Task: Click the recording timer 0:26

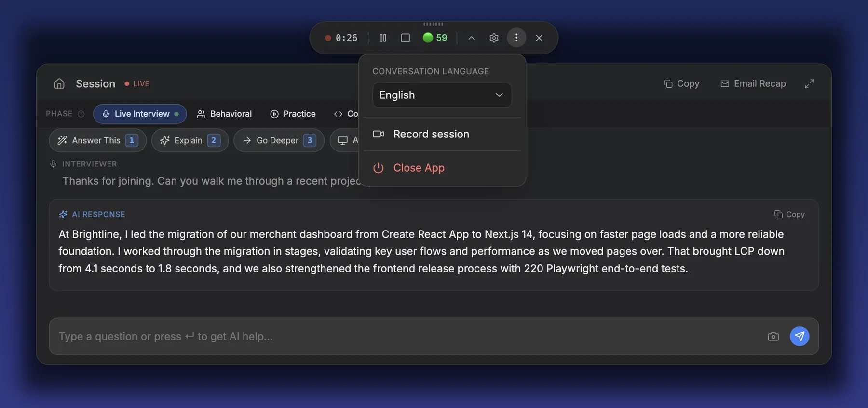Action: pyautogui.click(x=341, y=38)
